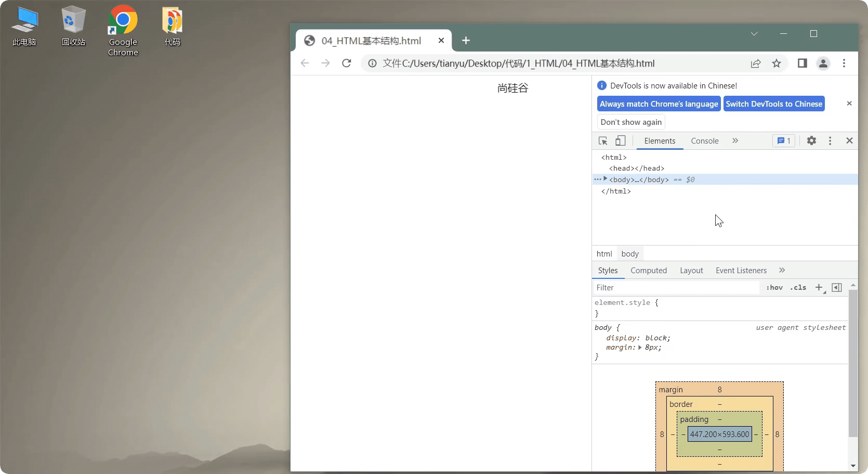
Task: Activate the inspect element picker tool
Action: point(603,141)
